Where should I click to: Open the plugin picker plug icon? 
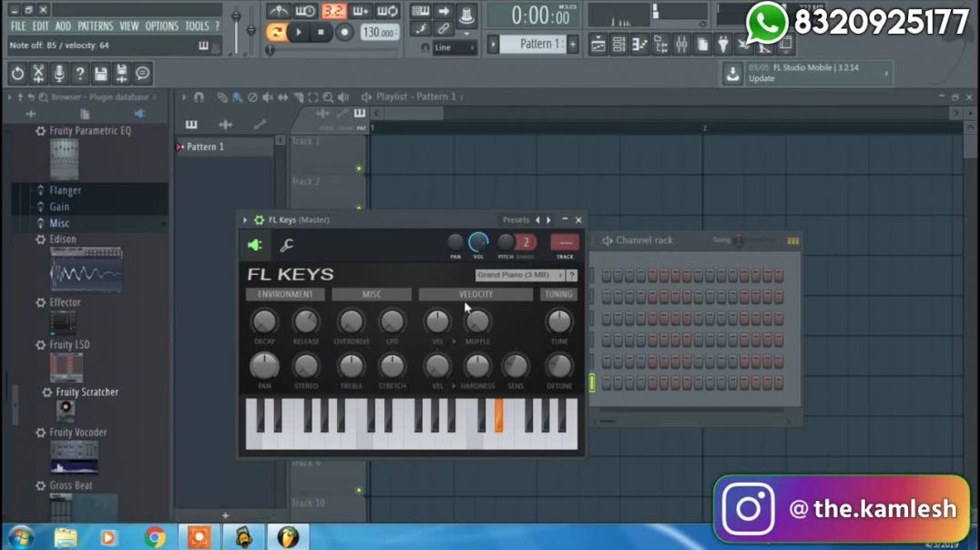tap(723, 45)
